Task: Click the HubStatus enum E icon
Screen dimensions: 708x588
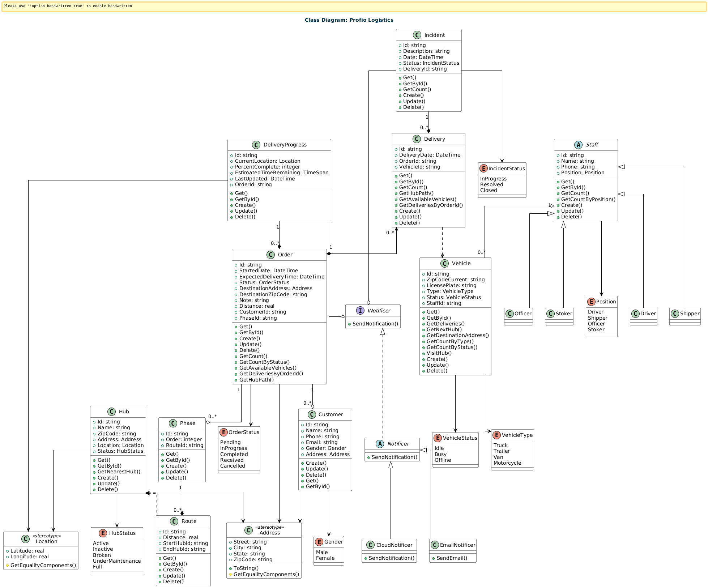Action: pos(103,533)
